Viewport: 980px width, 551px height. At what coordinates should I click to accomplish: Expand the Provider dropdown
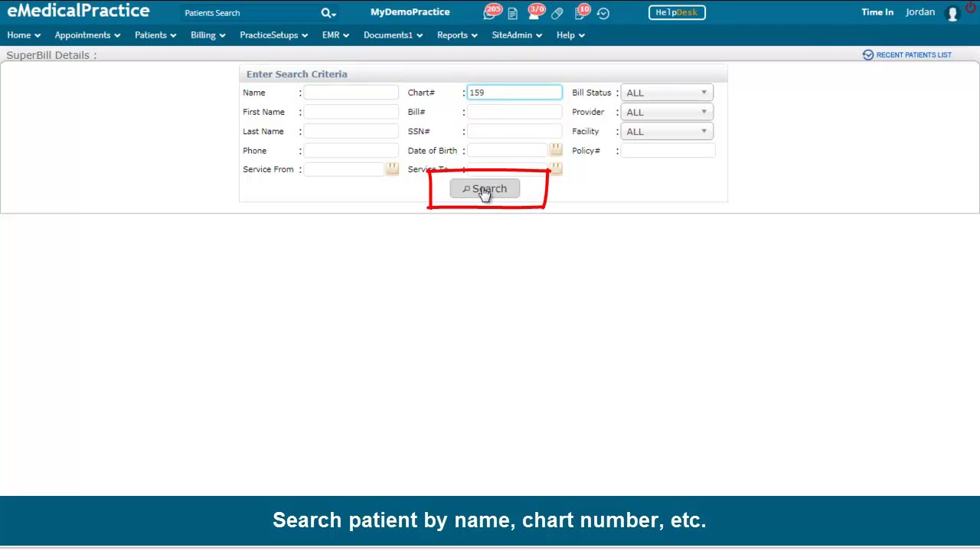(x=667, y=112)
